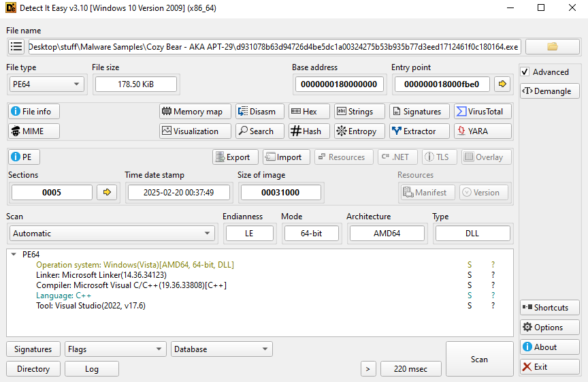Open the Extractor tool
Image resolution: width=588 pixels, height=382 pixels.
tap(419, 131)
